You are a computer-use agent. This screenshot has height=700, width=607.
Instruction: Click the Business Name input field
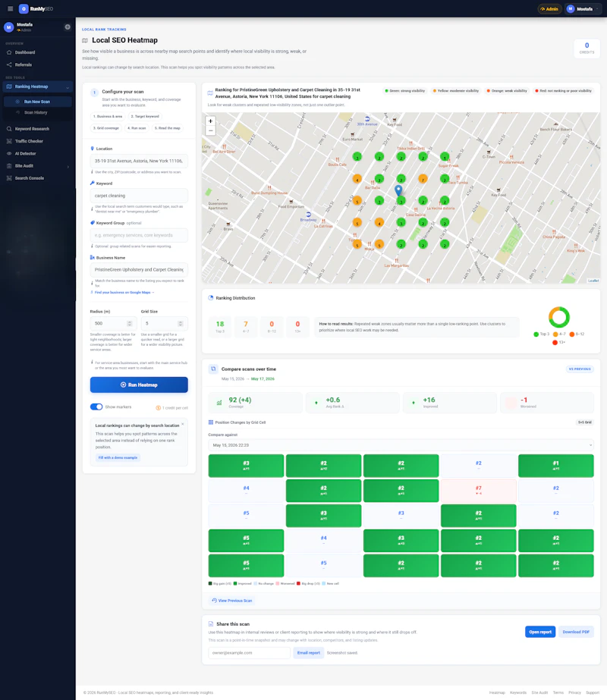pyautogui.click(x=139, y=270)
